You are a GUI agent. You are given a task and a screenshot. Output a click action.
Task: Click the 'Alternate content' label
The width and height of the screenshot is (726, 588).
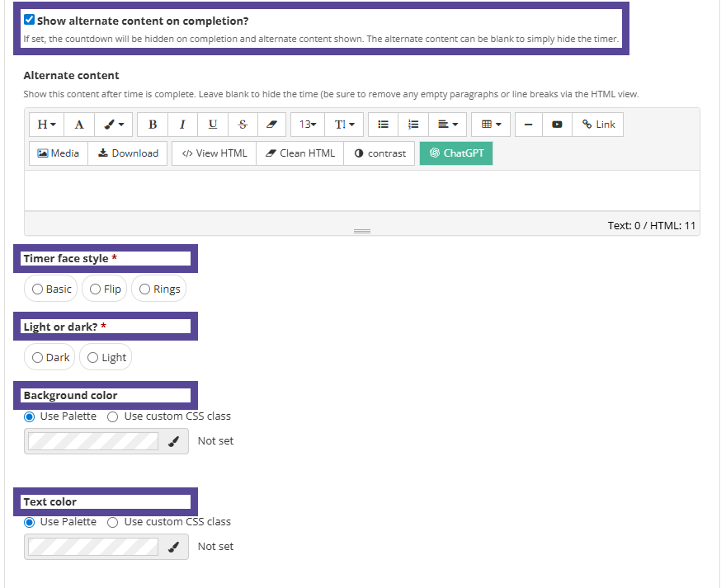tap(71, 76)
